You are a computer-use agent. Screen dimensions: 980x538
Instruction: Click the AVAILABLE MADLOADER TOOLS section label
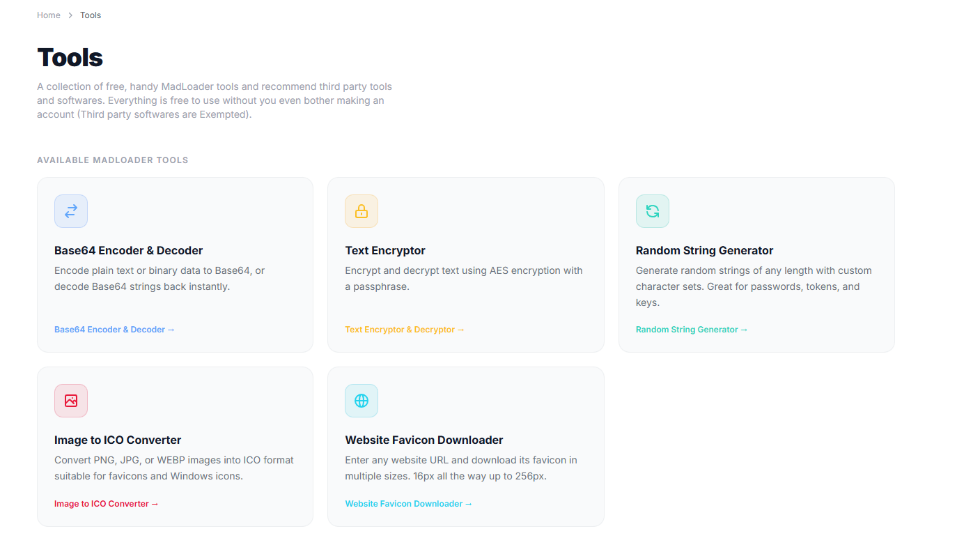coord(112,160)
